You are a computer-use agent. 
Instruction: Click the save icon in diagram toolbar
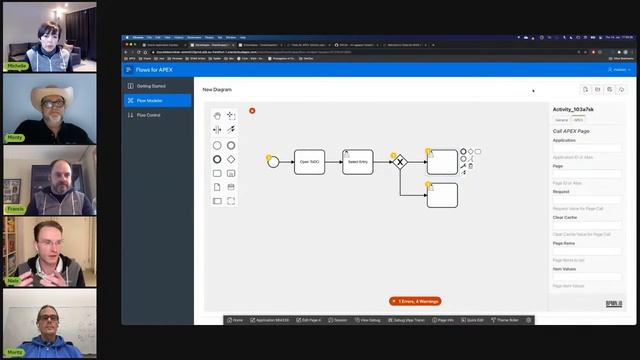(x=609, y=89)
